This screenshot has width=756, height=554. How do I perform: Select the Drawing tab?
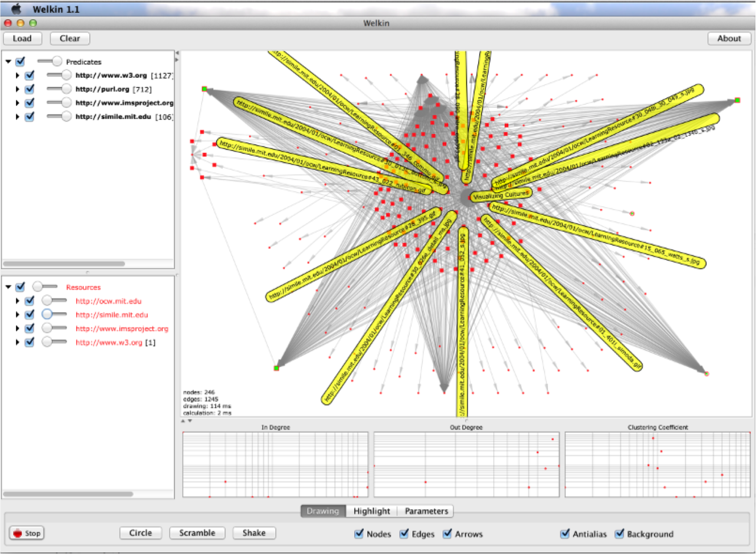323,511
